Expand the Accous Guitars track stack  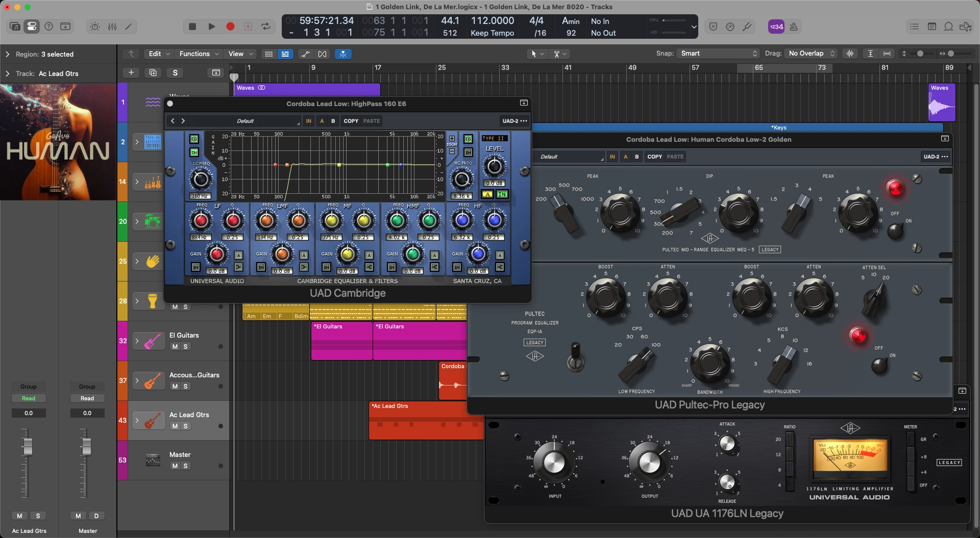137,380
